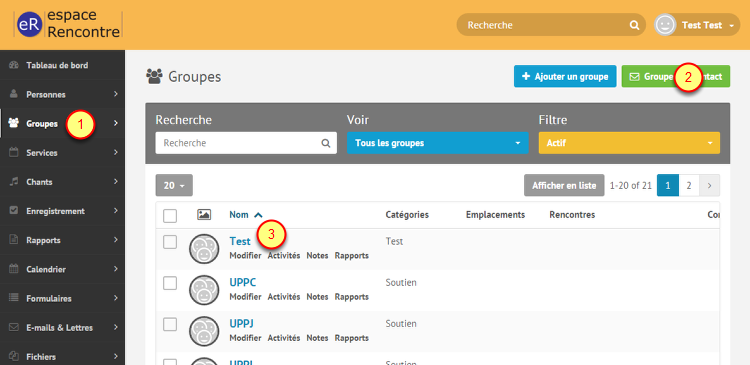Click Notes under Test group

pos(317,256)
